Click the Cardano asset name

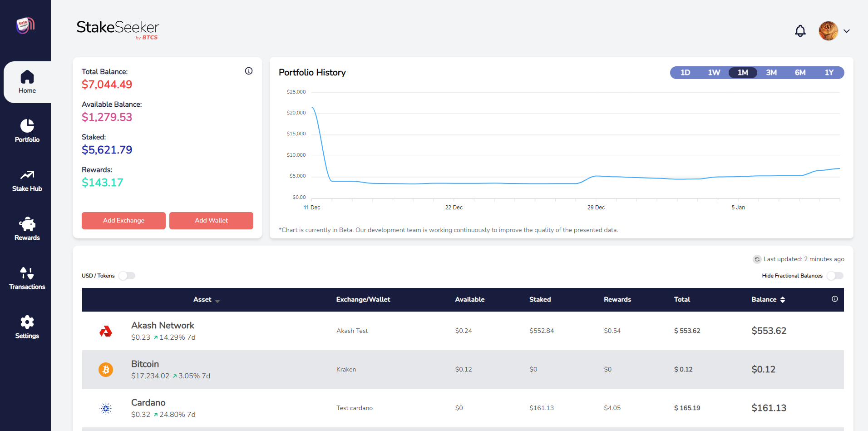pos(148,403)
